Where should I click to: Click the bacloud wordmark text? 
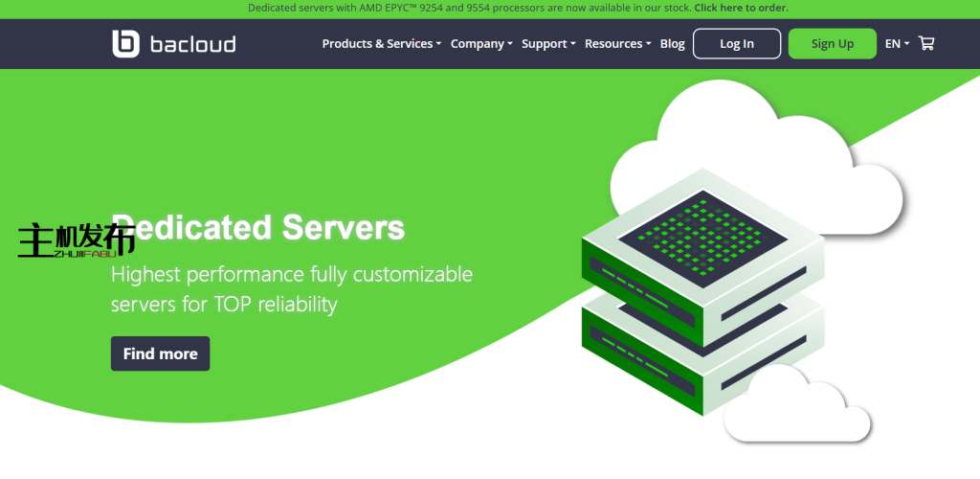coord(192,44)
